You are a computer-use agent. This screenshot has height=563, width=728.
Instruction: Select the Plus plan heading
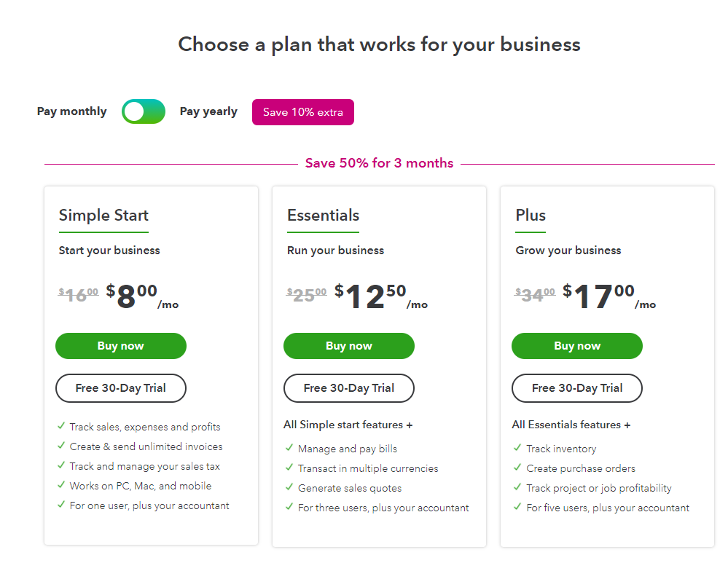pos(531,216)
